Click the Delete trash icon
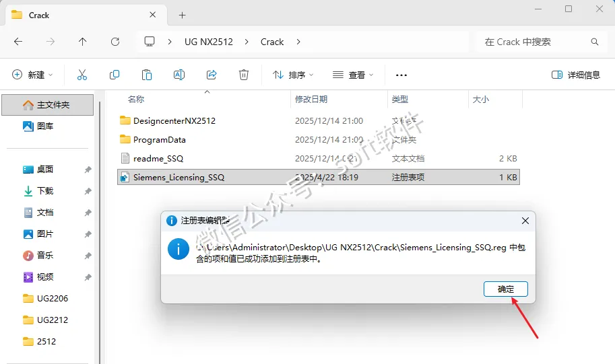This screenshot has width=615, height=364. pos(244,75)
